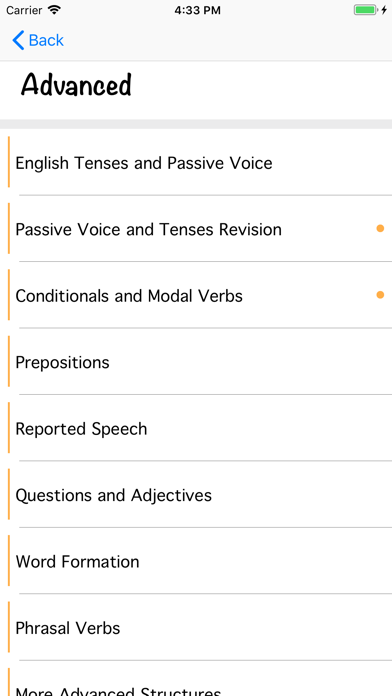Tap orange stripe beside Prepositions row

tap(9, 361)
